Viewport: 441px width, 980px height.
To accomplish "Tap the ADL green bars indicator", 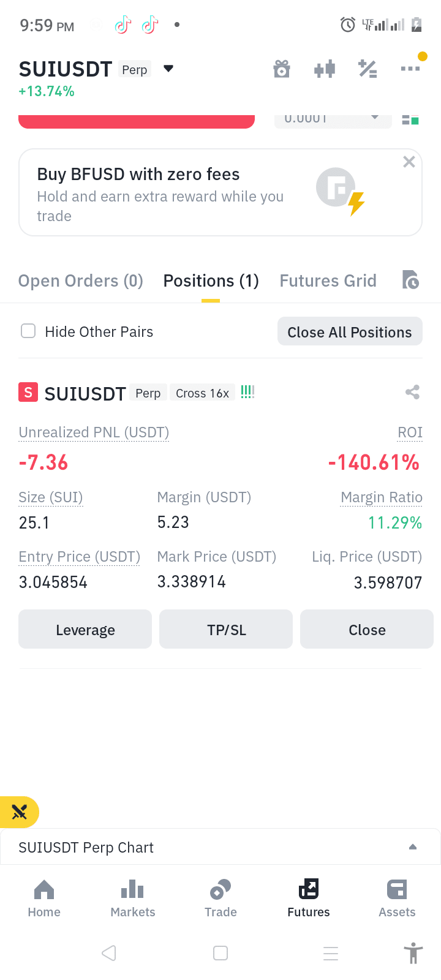I will (247, 392).
